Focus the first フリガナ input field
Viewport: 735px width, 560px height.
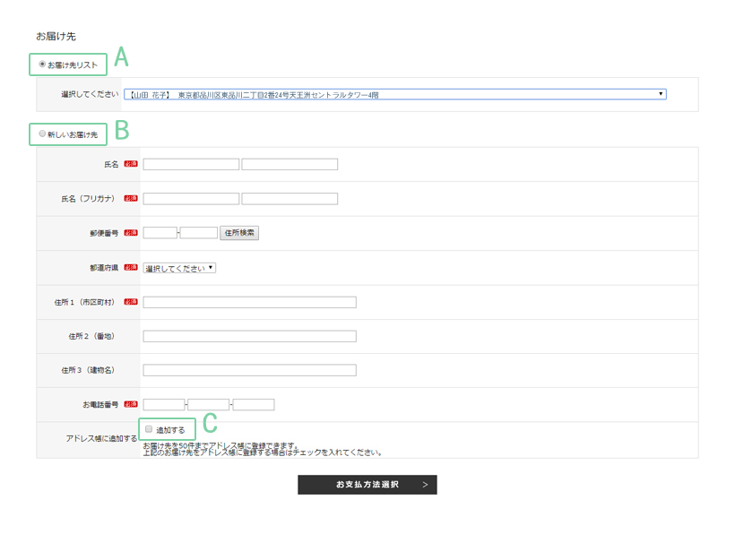(x=191, y=199)
